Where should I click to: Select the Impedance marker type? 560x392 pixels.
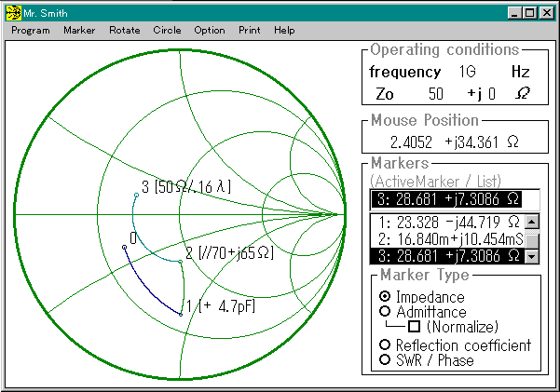click(385, 296)
